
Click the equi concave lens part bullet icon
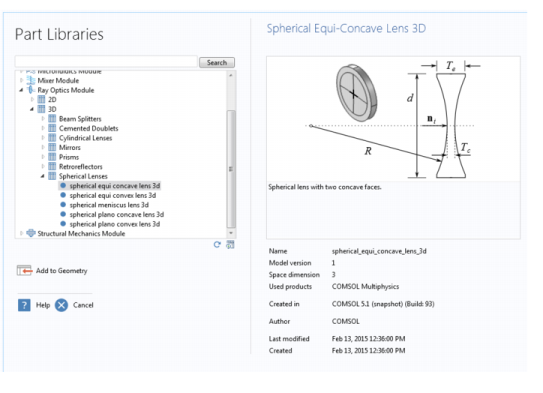click(63, 186)
